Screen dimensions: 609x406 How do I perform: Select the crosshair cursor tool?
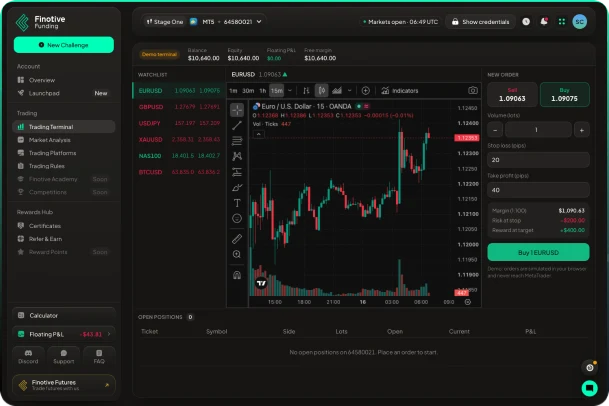click(x=237, y=110)
